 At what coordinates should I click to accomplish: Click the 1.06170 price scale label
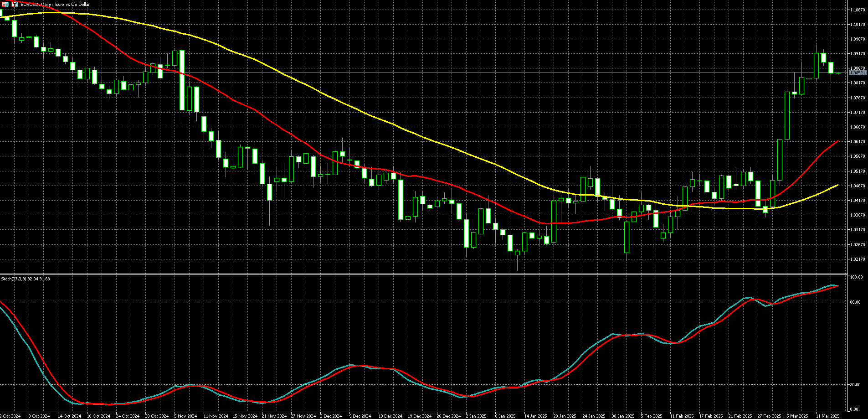[858, 142]
